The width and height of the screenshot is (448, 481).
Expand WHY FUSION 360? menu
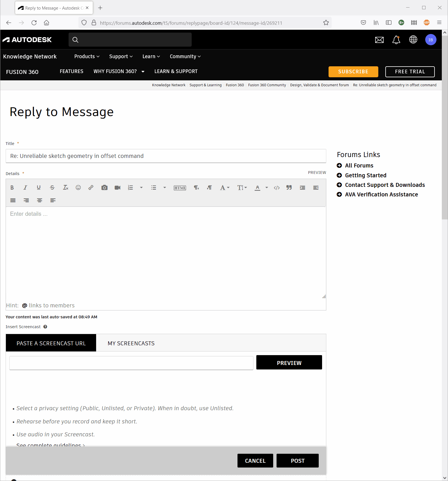[119, 71]
